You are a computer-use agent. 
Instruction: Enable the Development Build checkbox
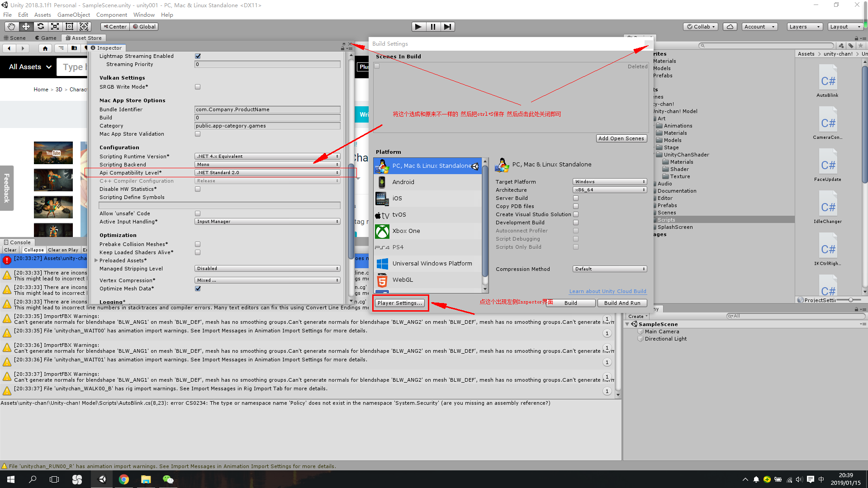[575, 222]
